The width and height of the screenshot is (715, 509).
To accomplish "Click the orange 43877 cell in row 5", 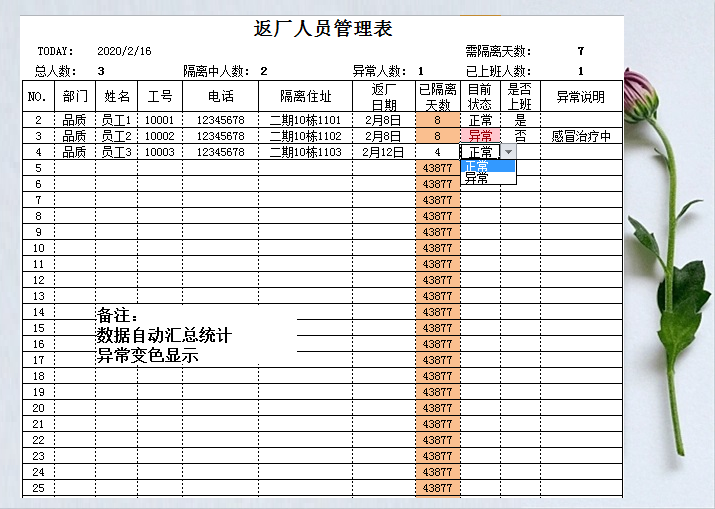I will [437, 168].
